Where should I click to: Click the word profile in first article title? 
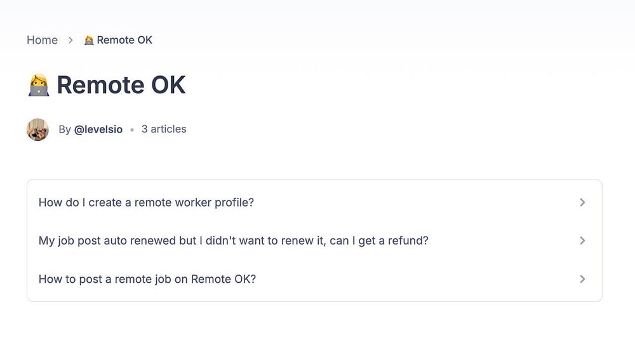(234, 203)
